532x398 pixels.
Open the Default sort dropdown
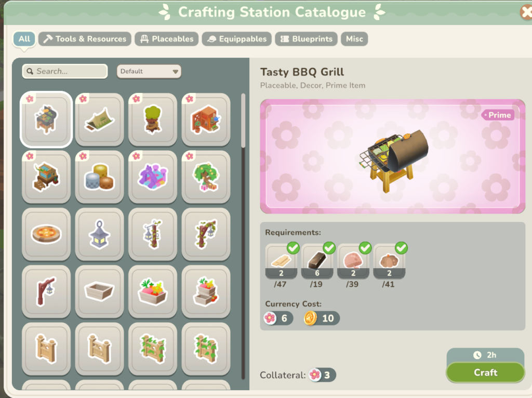(x=149, y=71)
